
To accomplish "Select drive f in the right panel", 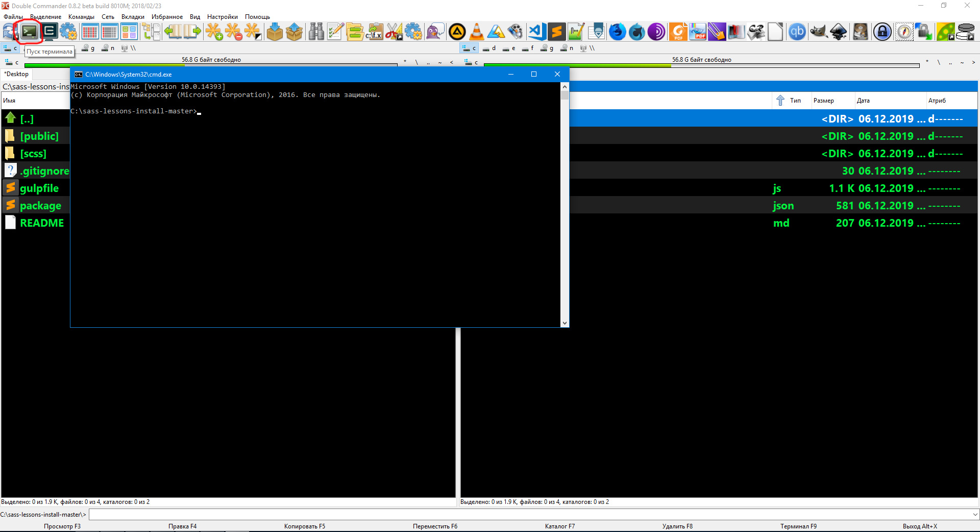I will point(528,48).
